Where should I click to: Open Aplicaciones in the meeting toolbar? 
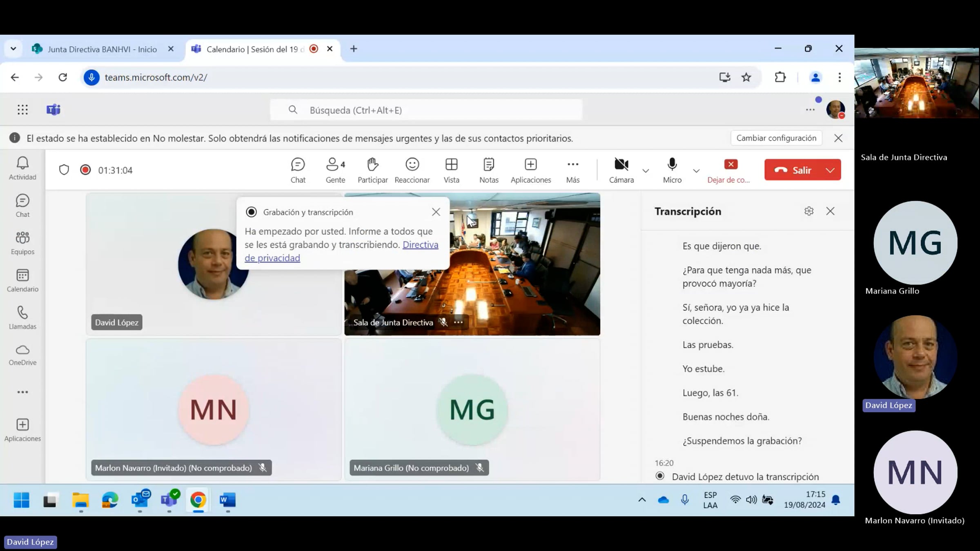pos(530,170)
